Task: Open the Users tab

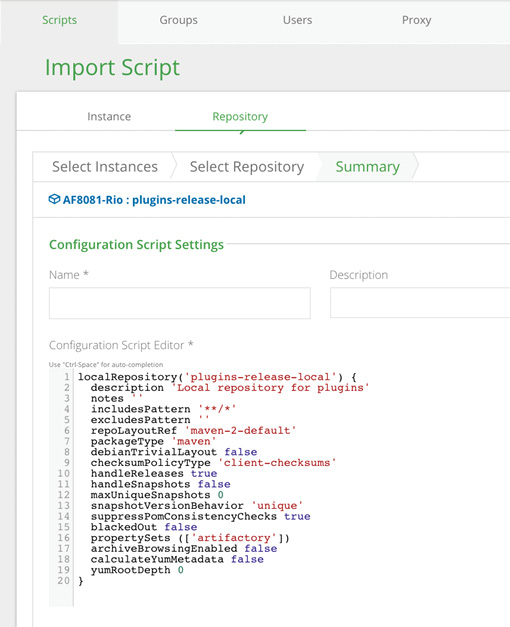Action: tap(297, 20)
